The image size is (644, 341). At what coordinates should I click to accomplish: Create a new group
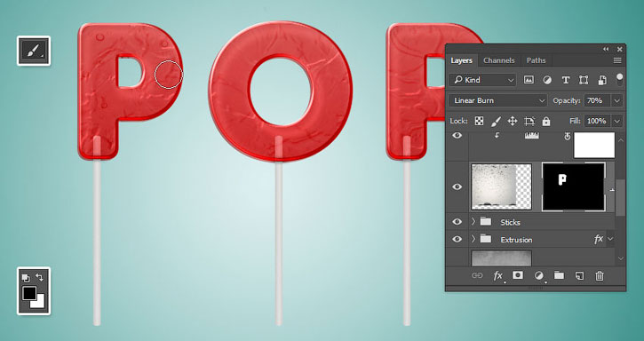pos(559,275)
